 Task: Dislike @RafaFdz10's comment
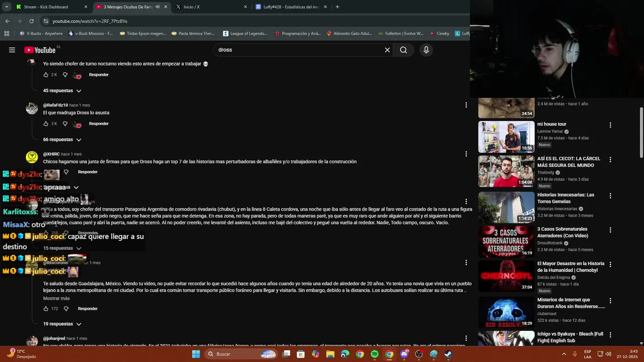click(x=65, y=124)
